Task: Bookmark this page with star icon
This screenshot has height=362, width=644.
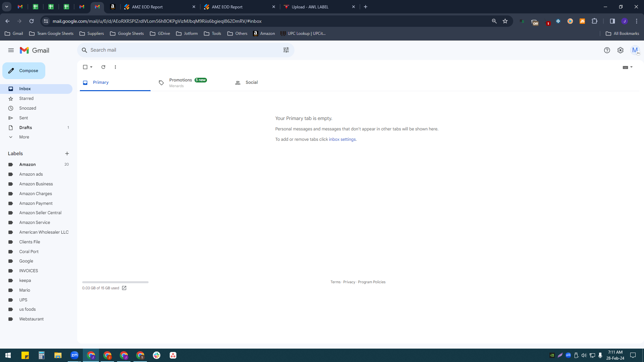Action: click(505, 21)
